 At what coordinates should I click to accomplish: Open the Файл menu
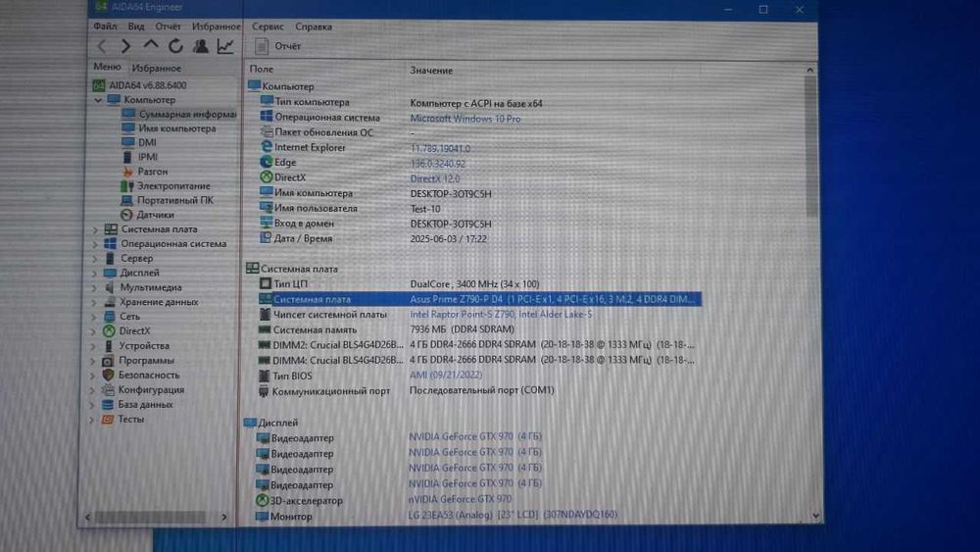(x=105, y=26)
